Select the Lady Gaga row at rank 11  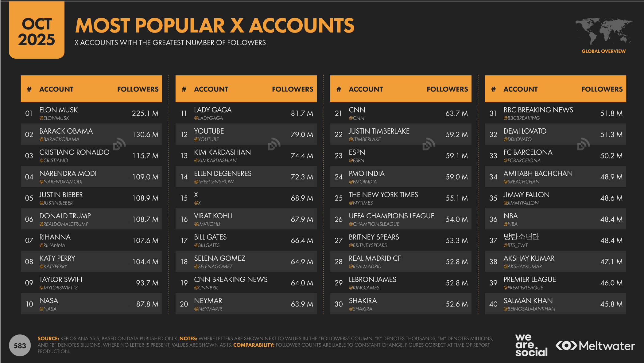[246, 113]
